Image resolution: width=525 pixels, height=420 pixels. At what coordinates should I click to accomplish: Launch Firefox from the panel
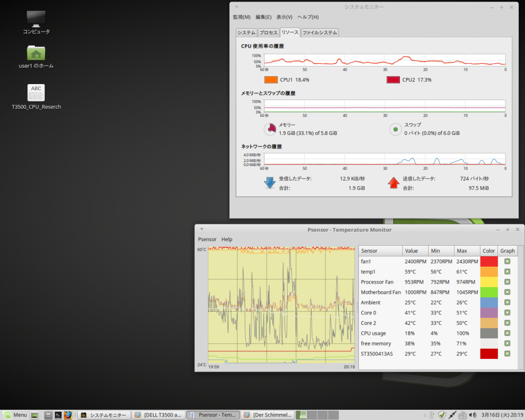[x=68, y=415]
